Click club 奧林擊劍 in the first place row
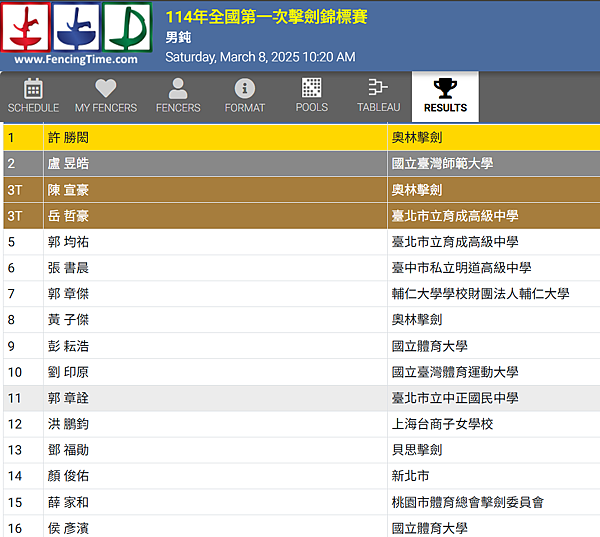Viewport: 600px width, 537px height. (417, 137)
